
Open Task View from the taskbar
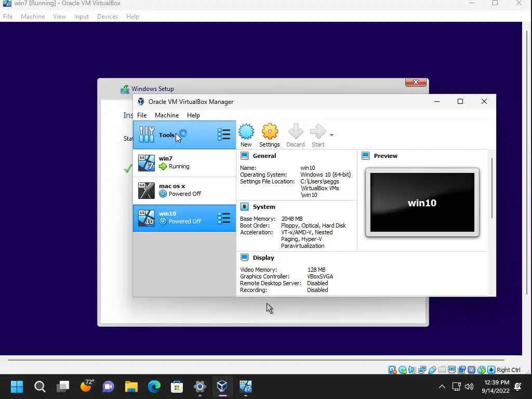pos(63,387)
